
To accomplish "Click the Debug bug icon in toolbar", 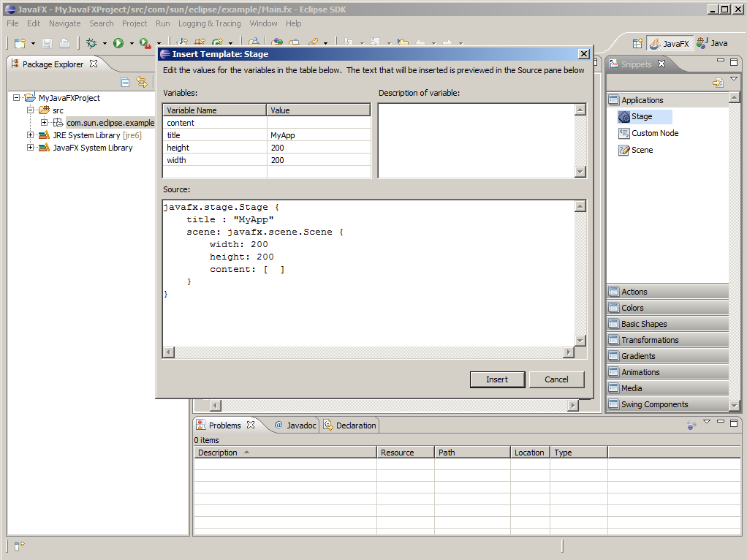I will point(91,44).
